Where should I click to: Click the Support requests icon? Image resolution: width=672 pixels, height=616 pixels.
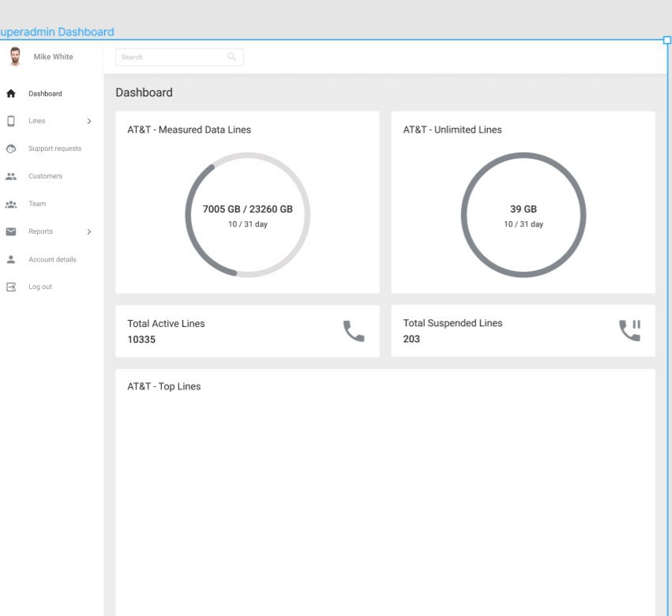click(11, 148)
